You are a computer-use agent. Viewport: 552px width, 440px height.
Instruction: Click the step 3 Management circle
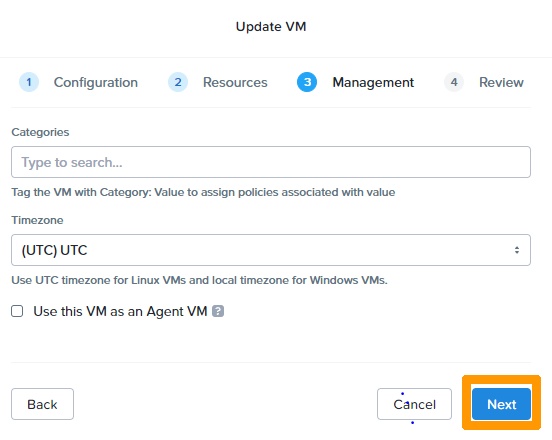point(307,82)
